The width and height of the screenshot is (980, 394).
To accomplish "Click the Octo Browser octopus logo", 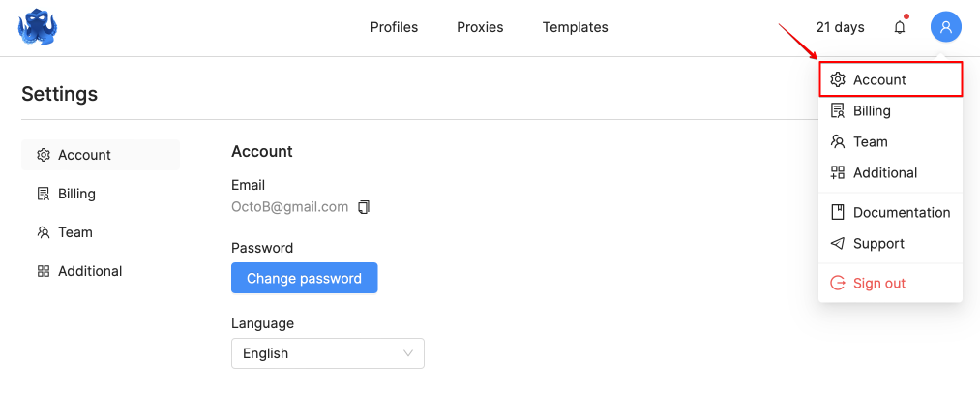I will coord(39,27).
